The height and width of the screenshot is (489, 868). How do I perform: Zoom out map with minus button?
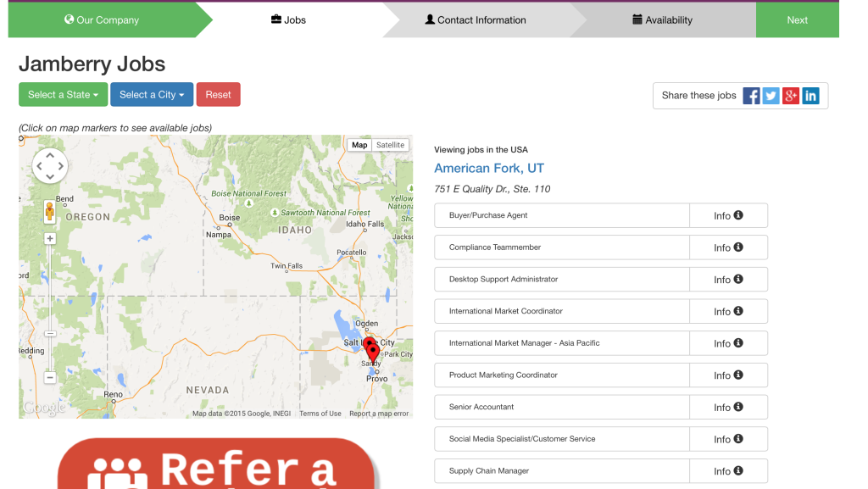[x=50, y=378]
